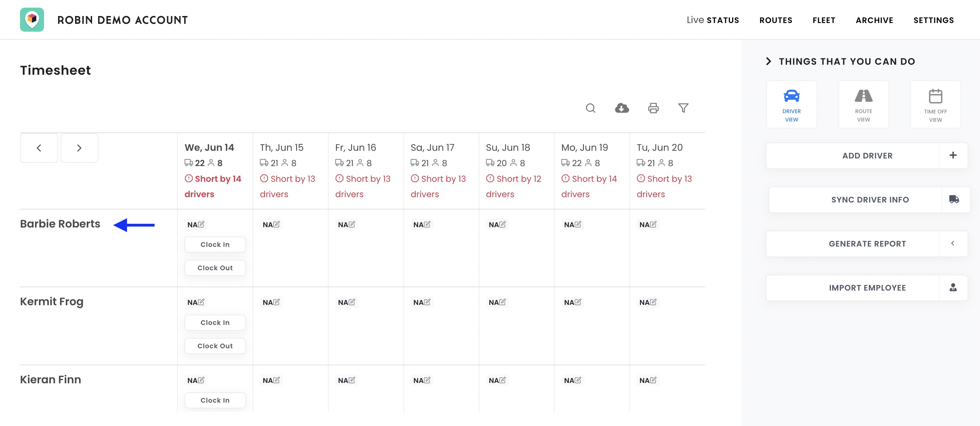
Task: Open the Routes menu
Action: click(776, 20)
